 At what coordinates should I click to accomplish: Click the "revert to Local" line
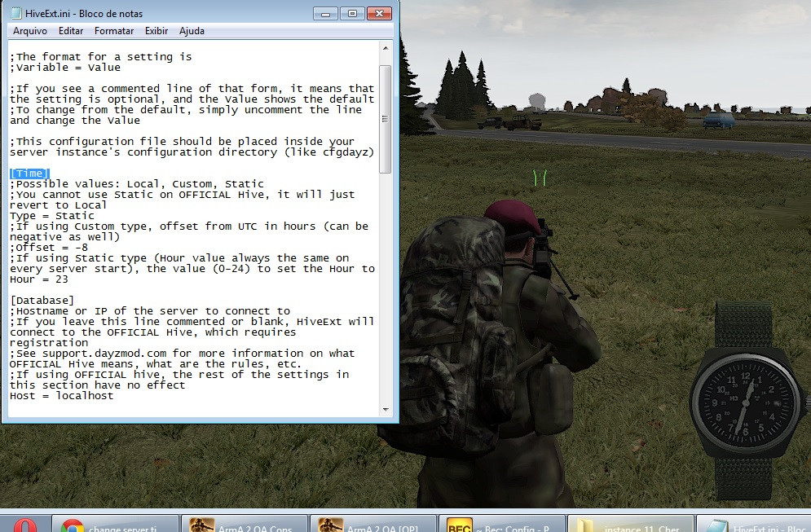click(x=59, y=204)
